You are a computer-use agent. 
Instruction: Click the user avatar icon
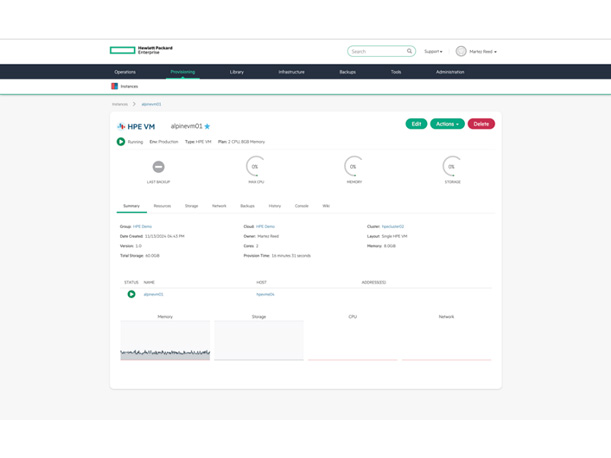[461, 51]
